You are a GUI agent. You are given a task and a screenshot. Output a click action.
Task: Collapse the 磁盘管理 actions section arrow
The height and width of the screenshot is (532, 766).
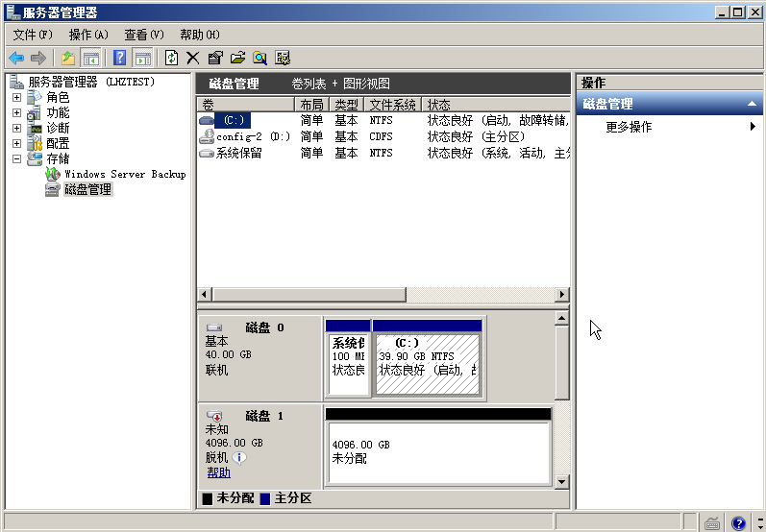[x=752, y=104]
